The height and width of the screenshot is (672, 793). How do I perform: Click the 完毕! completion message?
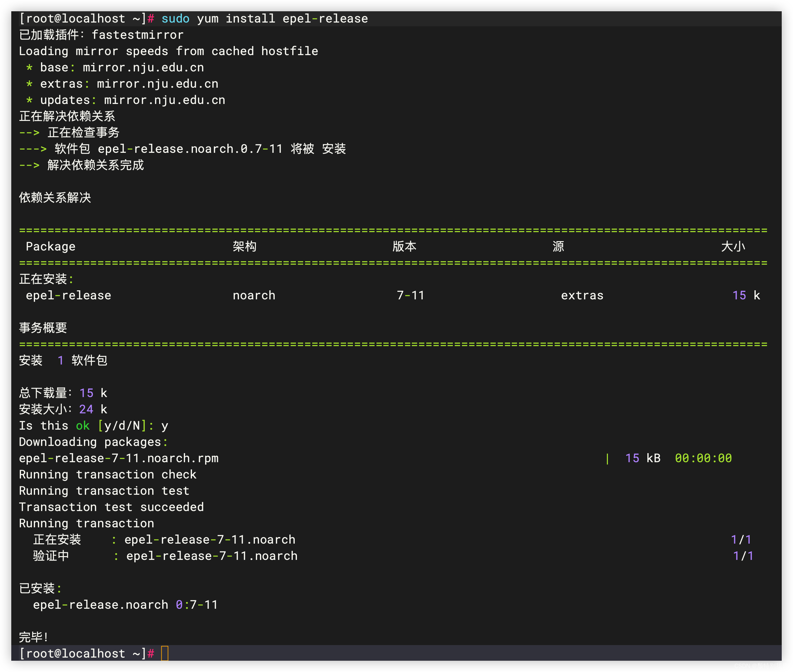[33, 635]
